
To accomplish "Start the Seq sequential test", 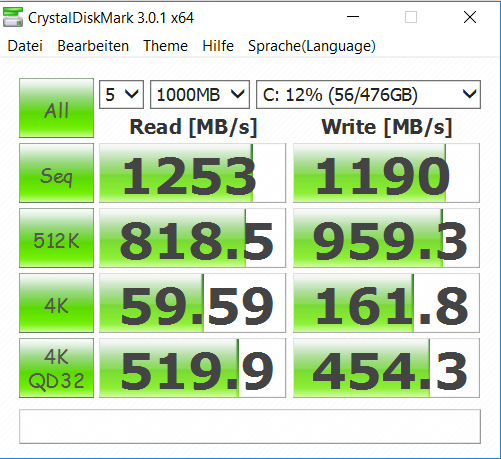I will 56,173.
